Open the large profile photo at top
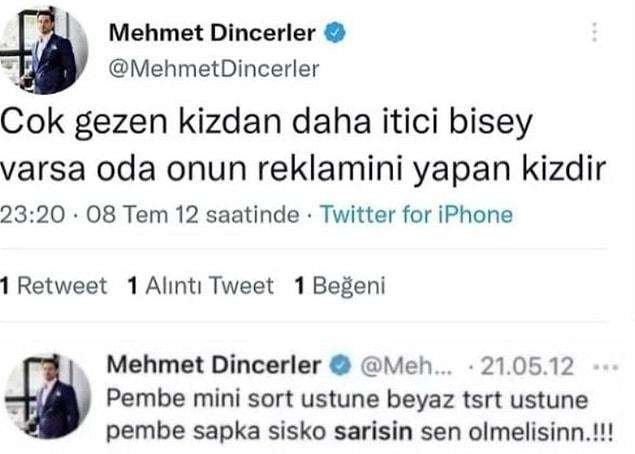The width and height of the screenshot is (635, 454). (46, 52)
